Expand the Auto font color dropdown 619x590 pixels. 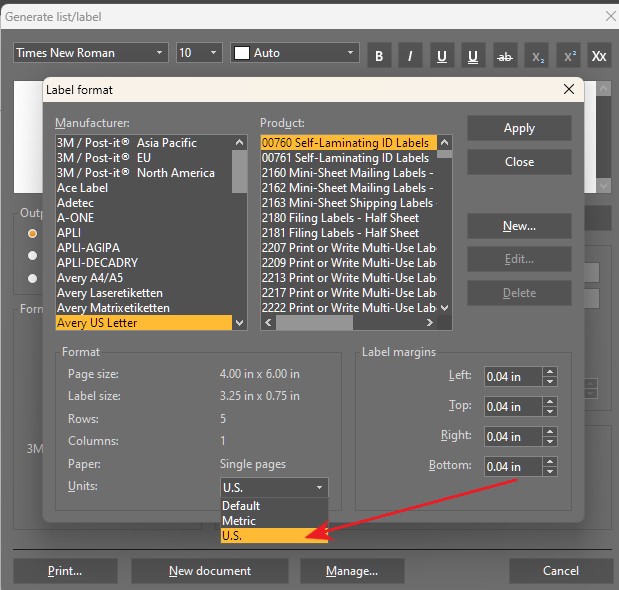(294, 53)
